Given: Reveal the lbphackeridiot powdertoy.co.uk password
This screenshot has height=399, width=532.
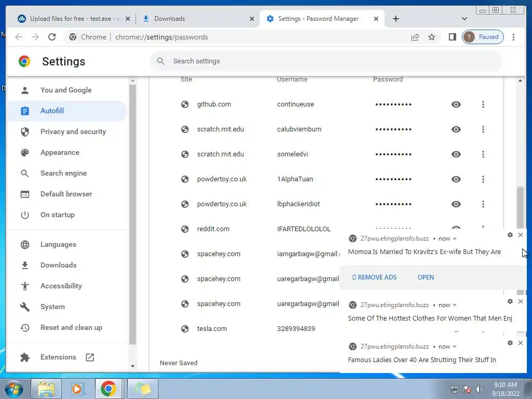Looking at the screenshot, I should tap(456, 204).
